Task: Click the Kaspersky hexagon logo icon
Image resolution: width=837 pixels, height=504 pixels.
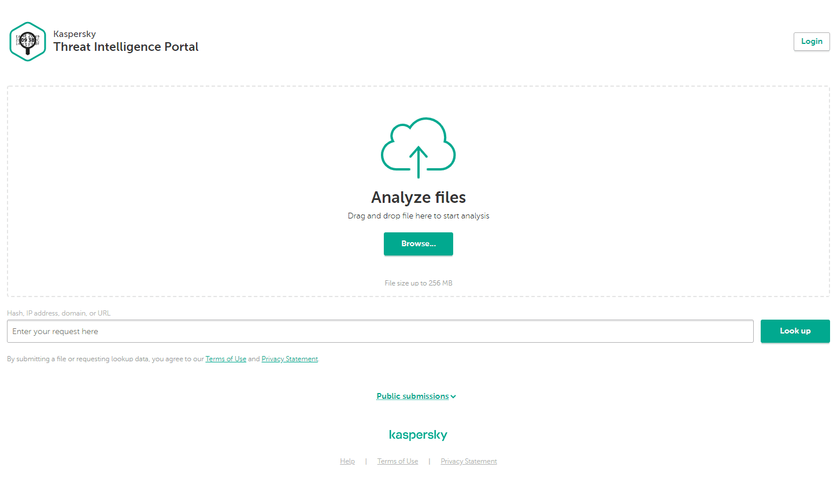Action: click(x=28, y=42)
